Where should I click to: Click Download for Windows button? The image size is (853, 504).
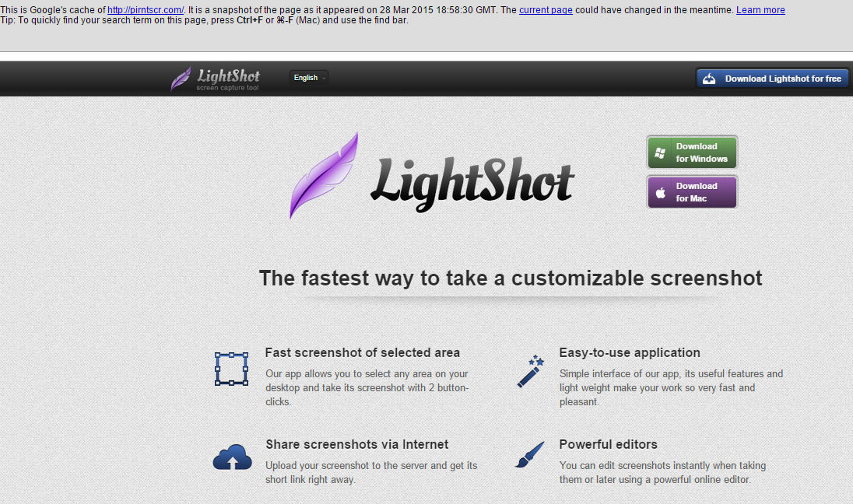coord(692,152)
